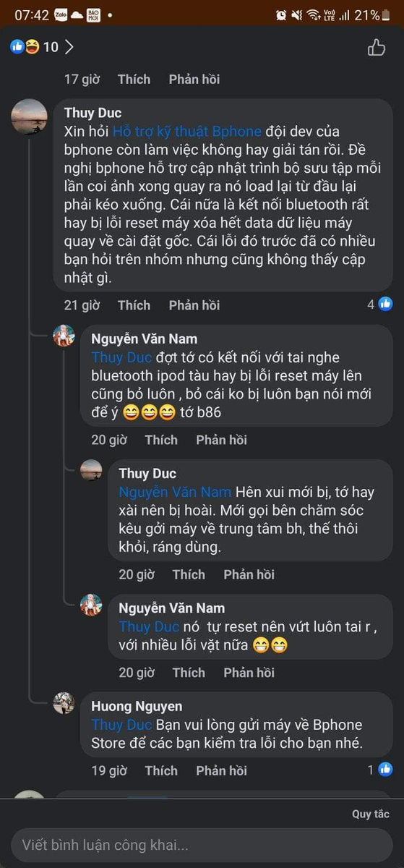Tap Phản hồi under Huong Nguyen's comment
The width and height of the screenshot is (404, 868).
click(221, 770)
